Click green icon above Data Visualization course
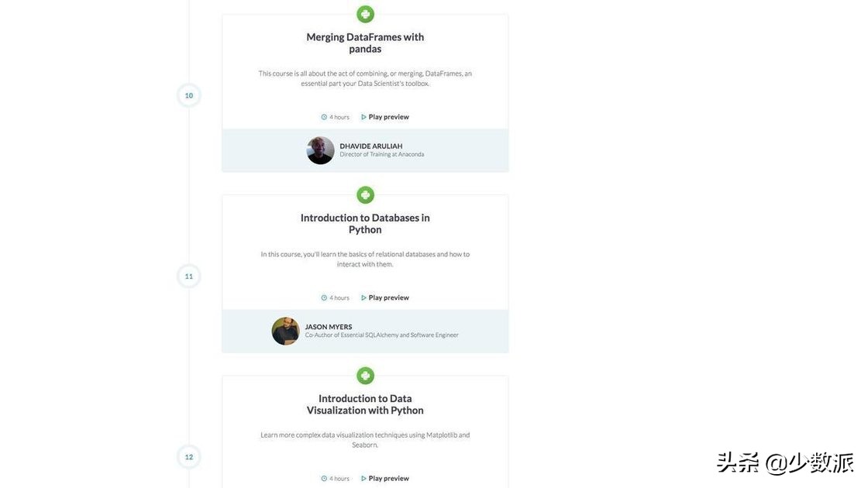 [x=365, y=376]
